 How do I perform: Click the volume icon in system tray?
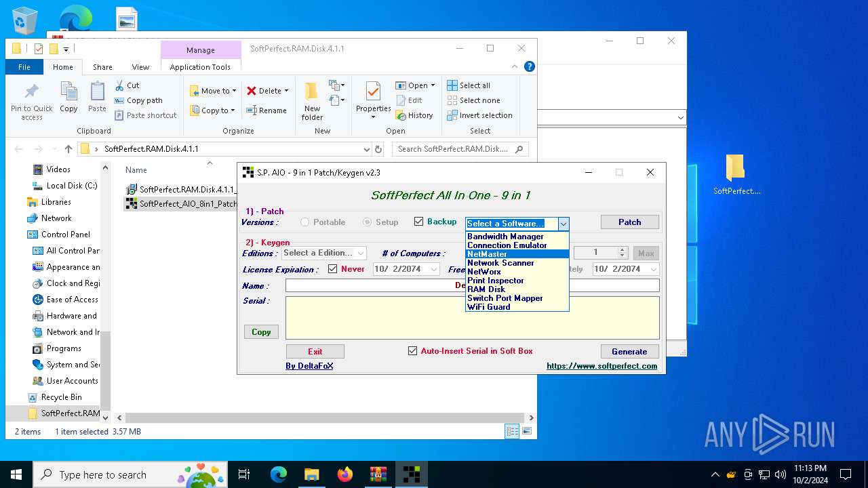pyautogui.click(x=781, y=474)
